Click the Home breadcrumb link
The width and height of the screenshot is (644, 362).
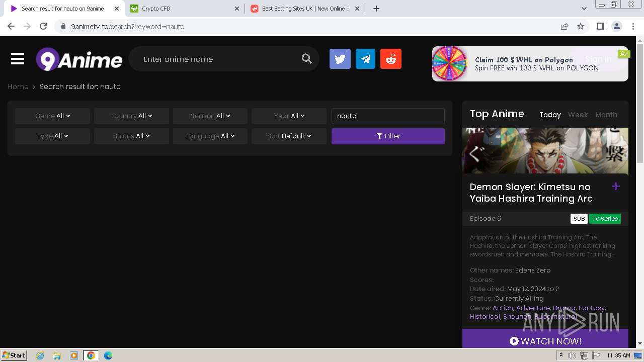pyautogui.click(x=18, y=86)
